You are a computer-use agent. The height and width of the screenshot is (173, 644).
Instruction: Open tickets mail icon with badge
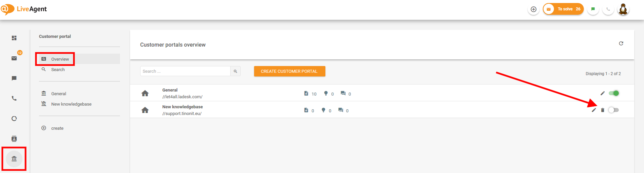point(14,58)
